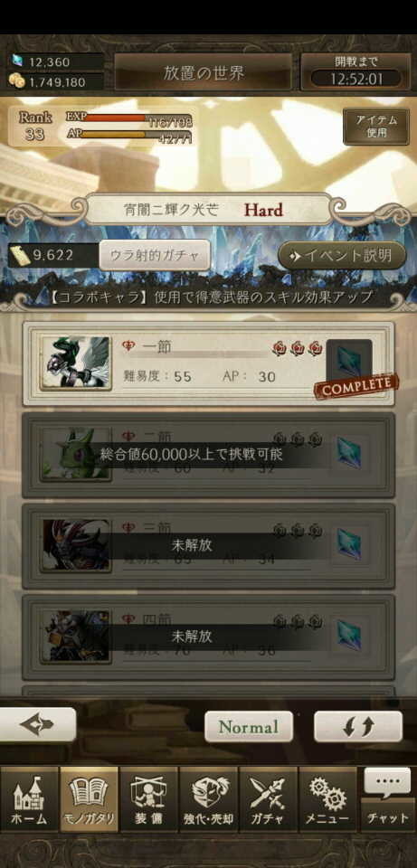Switch difficulty with the Normal button
Viewport: 417px width, 868px height.
(249, 726)
